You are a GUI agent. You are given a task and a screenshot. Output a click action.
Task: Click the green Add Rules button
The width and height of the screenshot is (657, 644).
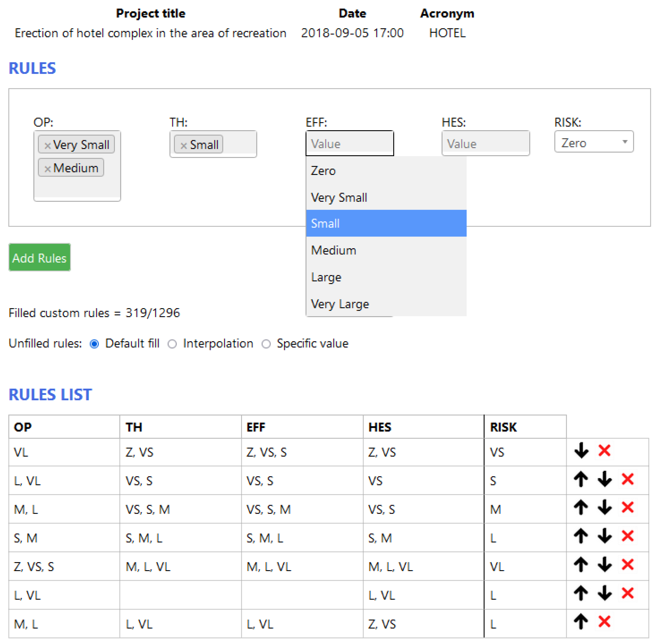(x=39, y=258)
